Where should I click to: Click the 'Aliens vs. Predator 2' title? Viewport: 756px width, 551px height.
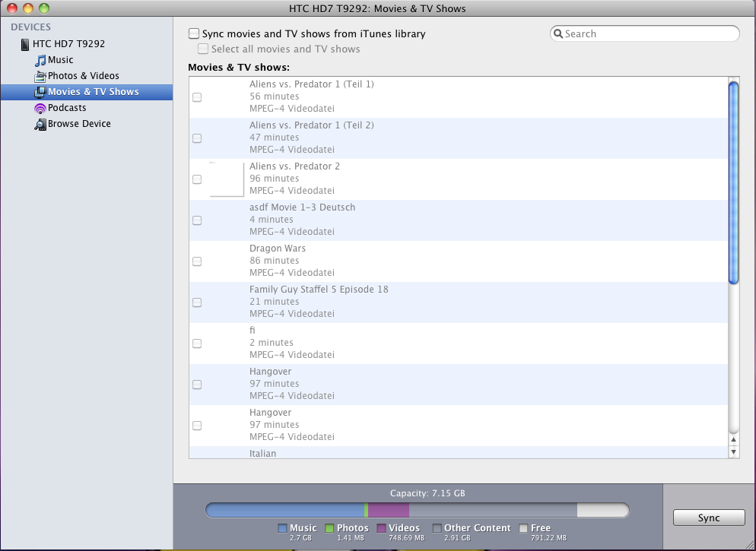click(x=294, y=166)
